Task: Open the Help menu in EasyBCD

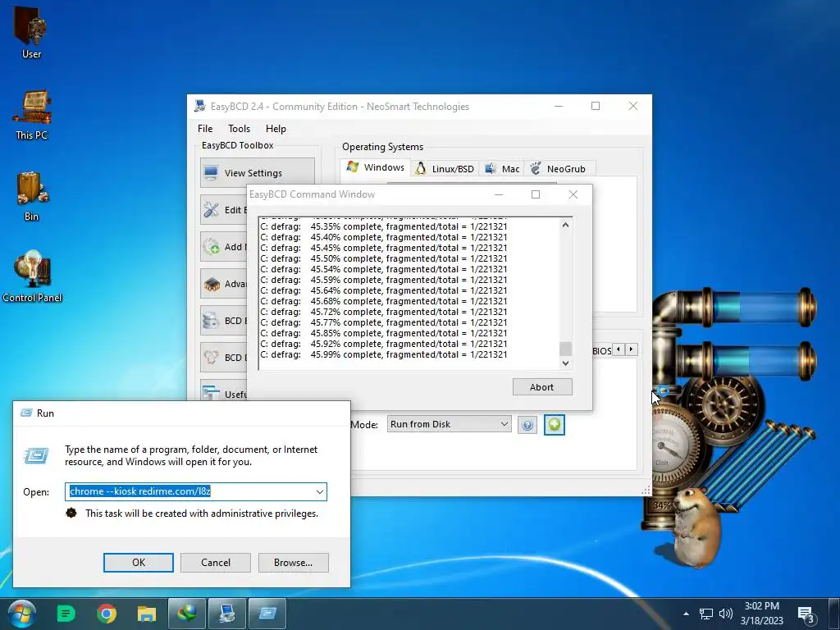Action: click(276, 129)
